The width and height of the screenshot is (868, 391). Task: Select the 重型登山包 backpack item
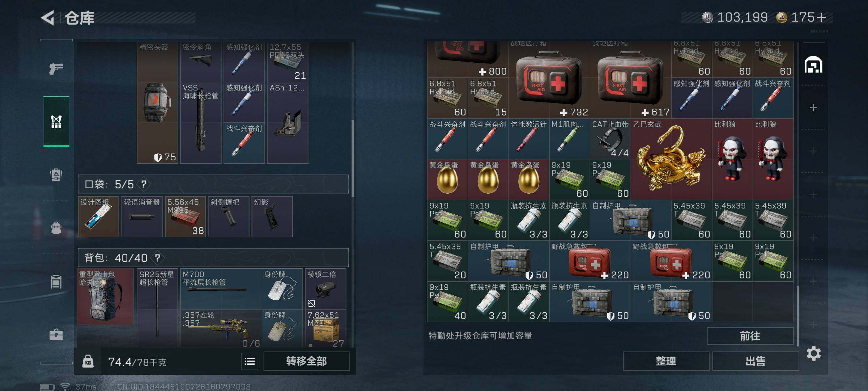tap(105, 297)
